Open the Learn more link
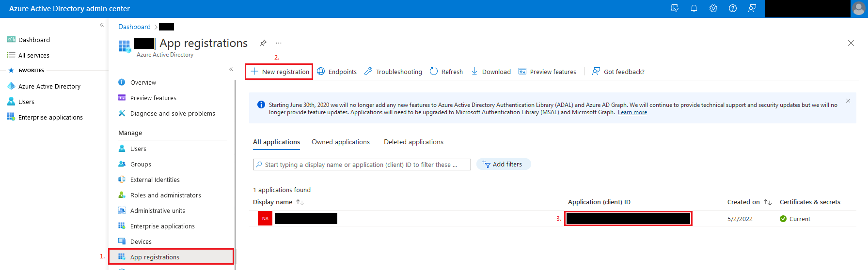The width and height of the screenshot is (868, 270). (x=632, y=112)
